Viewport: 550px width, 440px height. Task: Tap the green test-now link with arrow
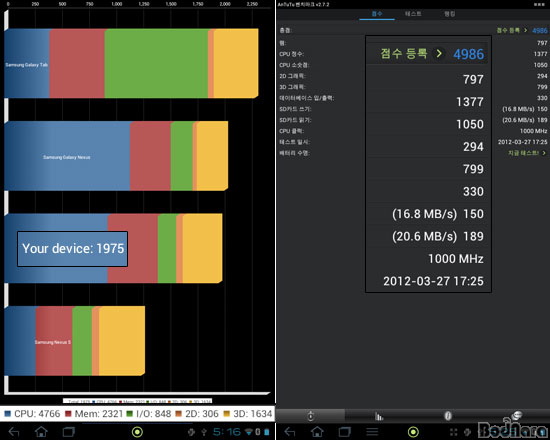[527, 153]
